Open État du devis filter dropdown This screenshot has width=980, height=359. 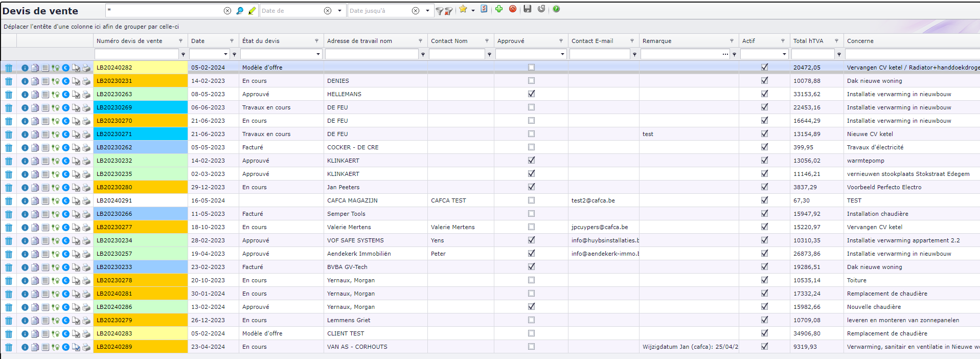[318, 54]
